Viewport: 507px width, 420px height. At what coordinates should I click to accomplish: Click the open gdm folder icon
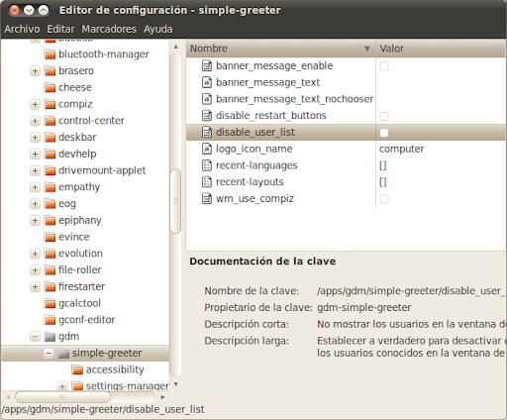tap(50, 337)
